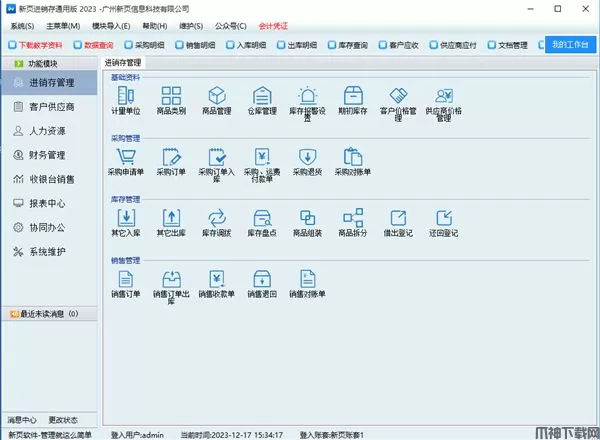Open the 销售订单 icon

pos(126,279)
